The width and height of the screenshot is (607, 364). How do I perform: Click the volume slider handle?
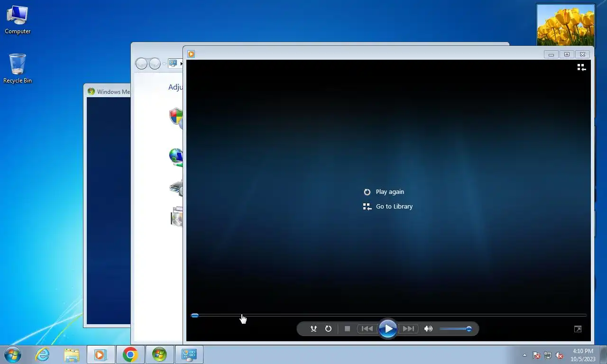[469, 328]
